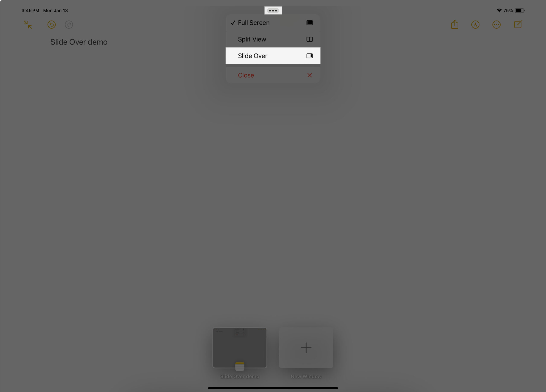Select Slide Over from multitasking menu
546x392 pixels.
pos(273,55)
